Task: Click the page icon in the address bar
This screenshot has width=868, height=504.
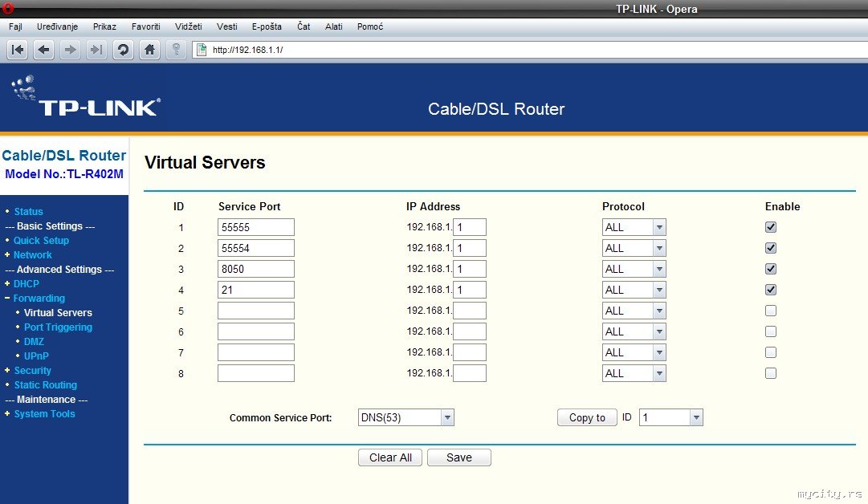Action: (x=202, y=49)
